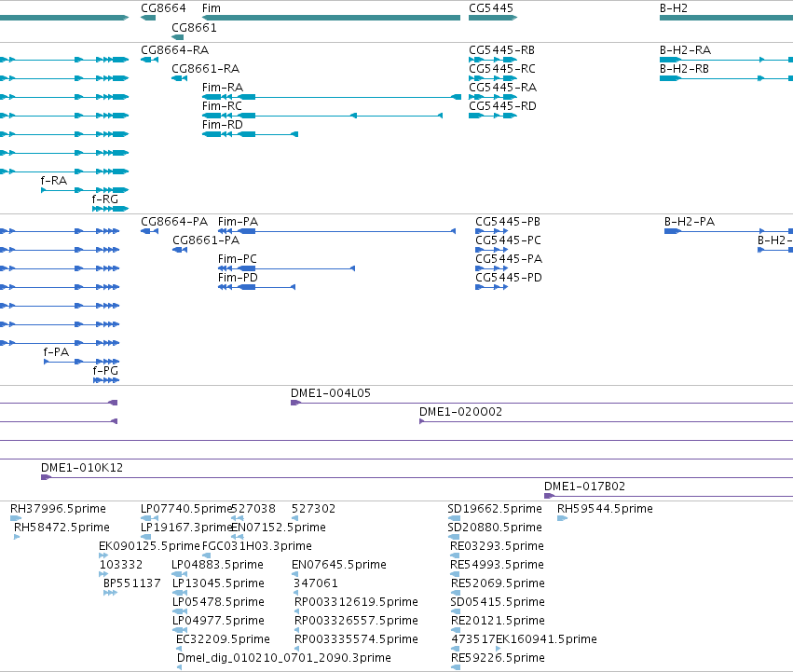Screen dimensions: 793x672
Task: Click the EK090125.5prime EST label
Action: [x=150, y=546]
